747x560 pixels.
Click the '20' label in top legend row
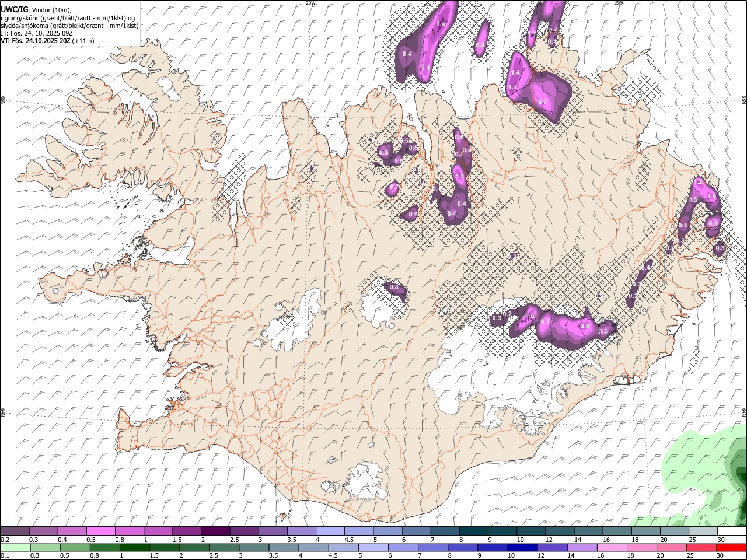point(664,540)
